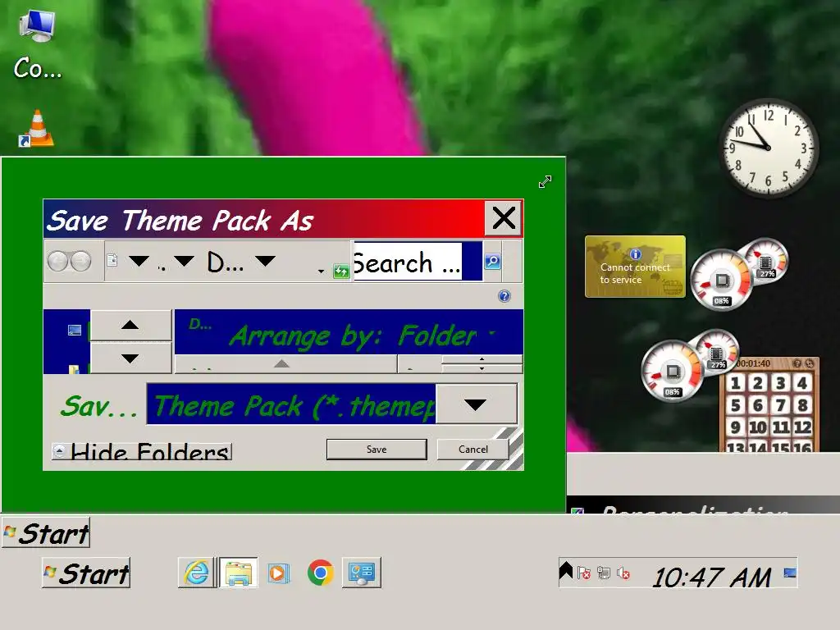Open Windows Explorer from the taskbar

coord(239,573)
